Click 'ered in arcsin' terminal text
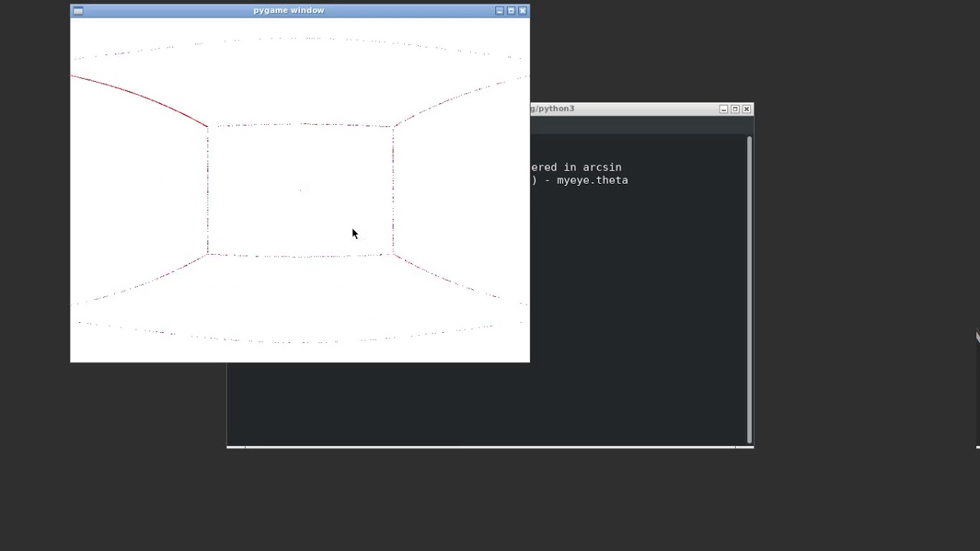Viewport: 980px width, 551px height. [576, 167]
